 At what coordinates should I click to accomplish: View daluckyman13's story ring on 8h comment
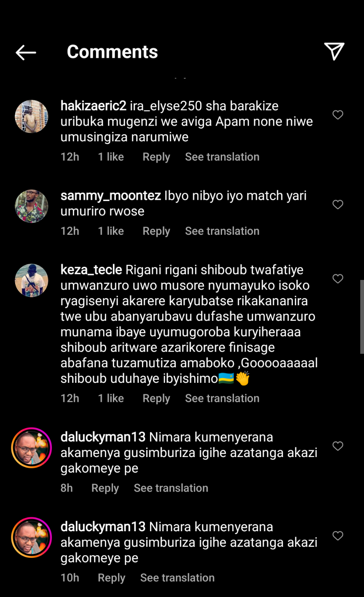tap(32, 448)
